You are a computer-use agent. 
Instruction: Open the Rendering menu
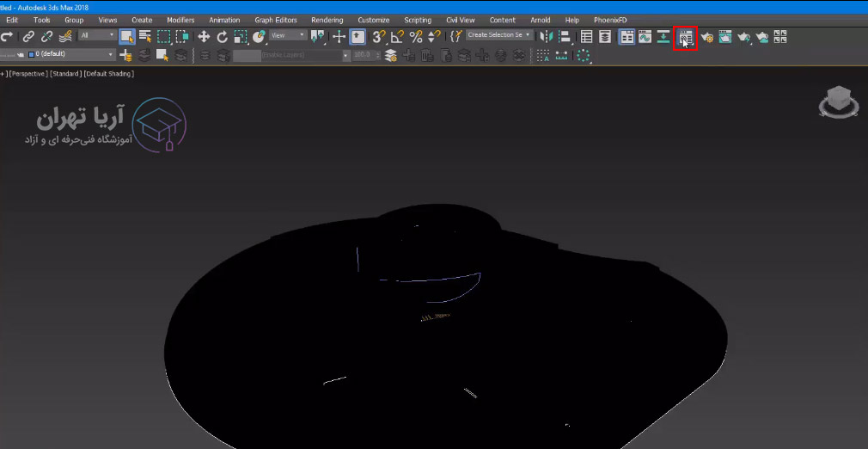(327, 20)
